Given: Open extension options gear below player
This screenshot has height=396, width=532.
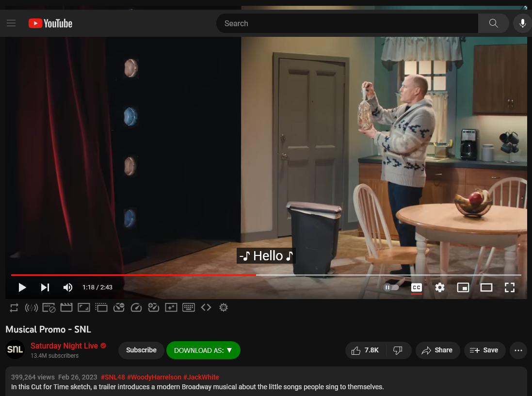Looking at the screenshot, I should (224, 307).
